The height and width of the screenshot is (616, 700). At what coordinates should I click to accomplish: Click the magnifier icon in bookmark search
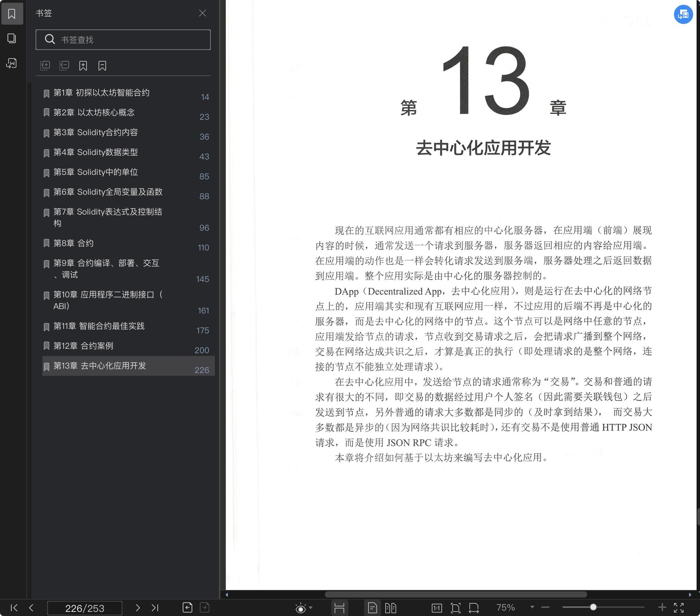pyautogui.click(x=50, y=39)
